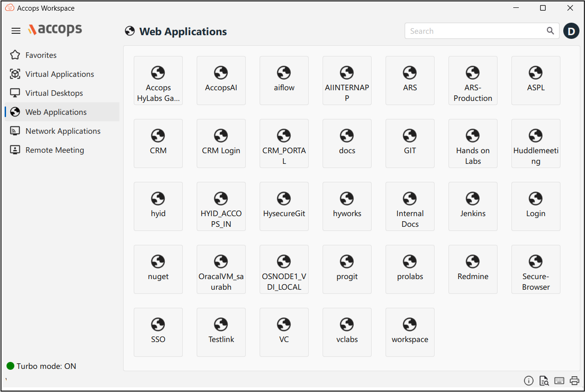Minimize the Accops Workspace window

(x=516, y=8)
